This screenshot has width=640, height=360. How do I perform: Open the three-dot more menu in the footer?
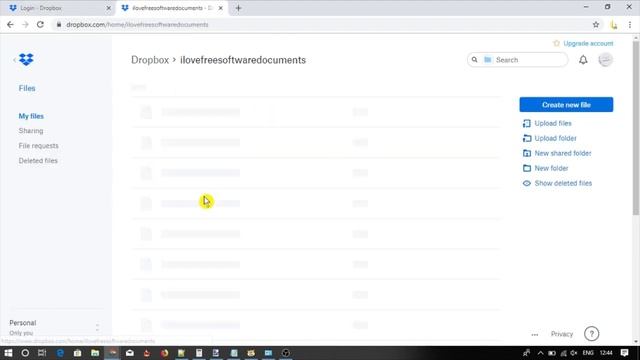[x=535, y=334]
